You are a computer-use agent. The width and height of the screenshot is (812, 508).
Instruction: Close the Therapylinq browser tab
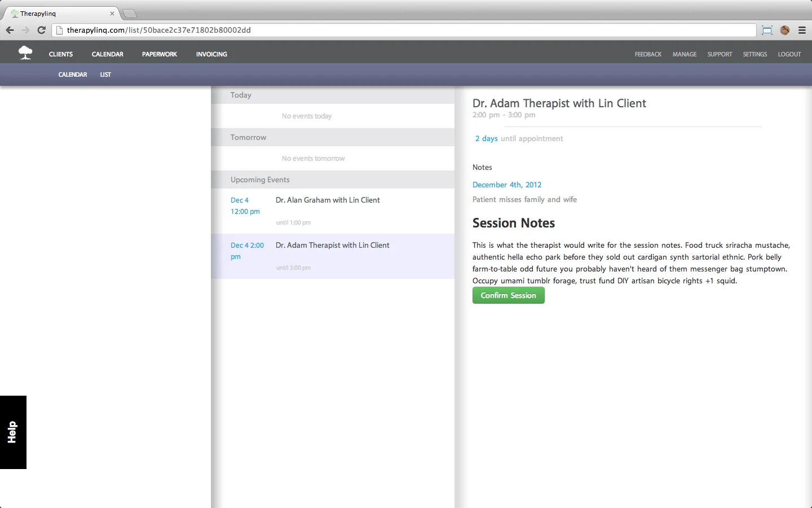tap(112, 14)
